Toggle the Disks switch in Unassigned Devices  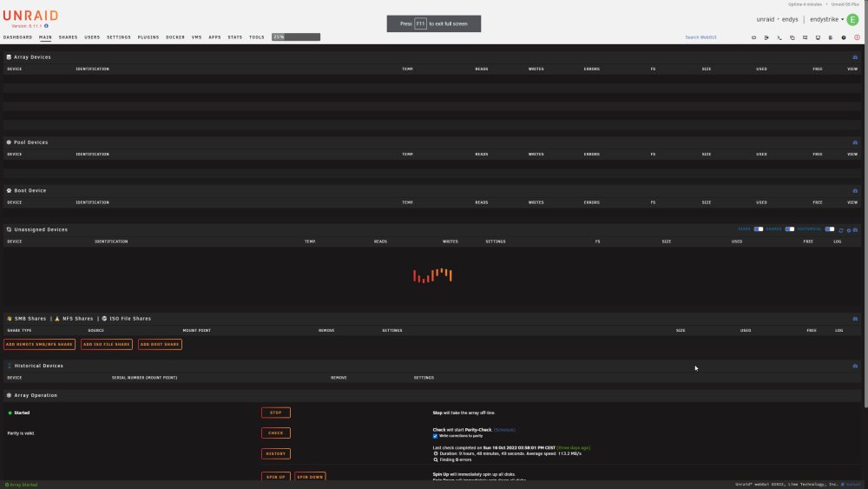tap(759, 229)
